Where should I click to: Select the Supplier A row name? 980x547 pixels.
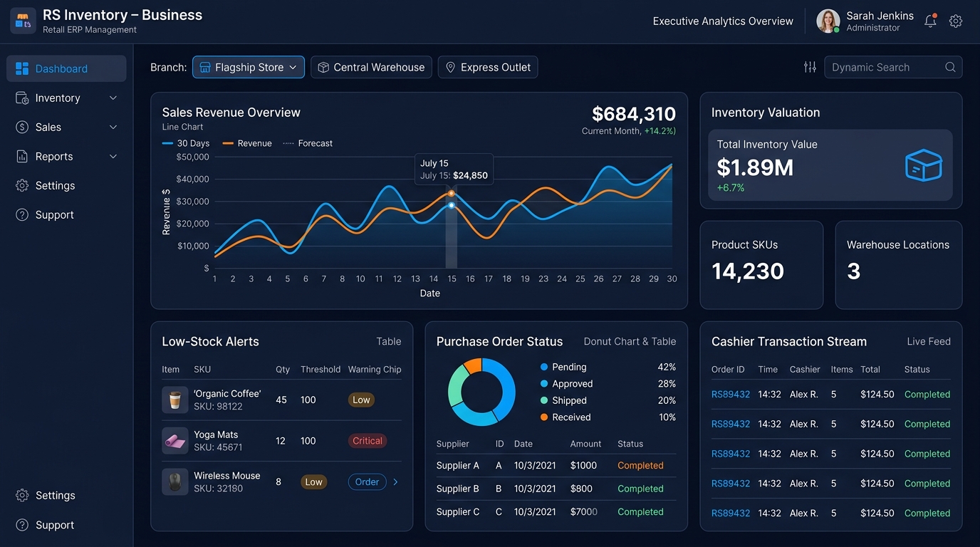pyautogui.click(x=458, y=465)
